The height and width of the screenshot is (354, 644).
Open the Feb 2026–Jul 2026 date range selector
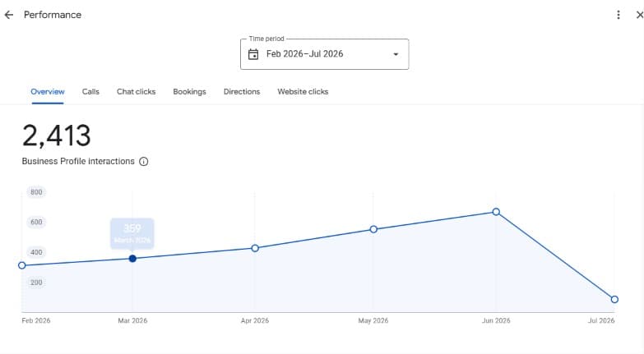coord(324,54)
